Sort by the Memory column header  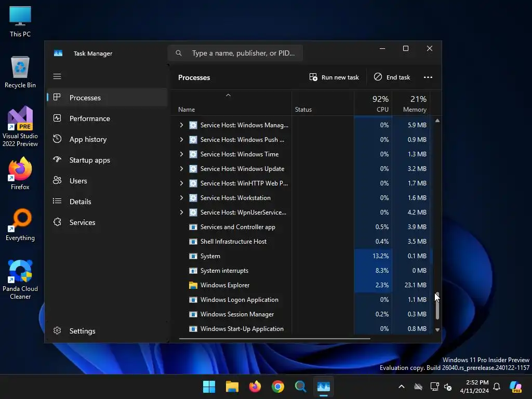411,103
